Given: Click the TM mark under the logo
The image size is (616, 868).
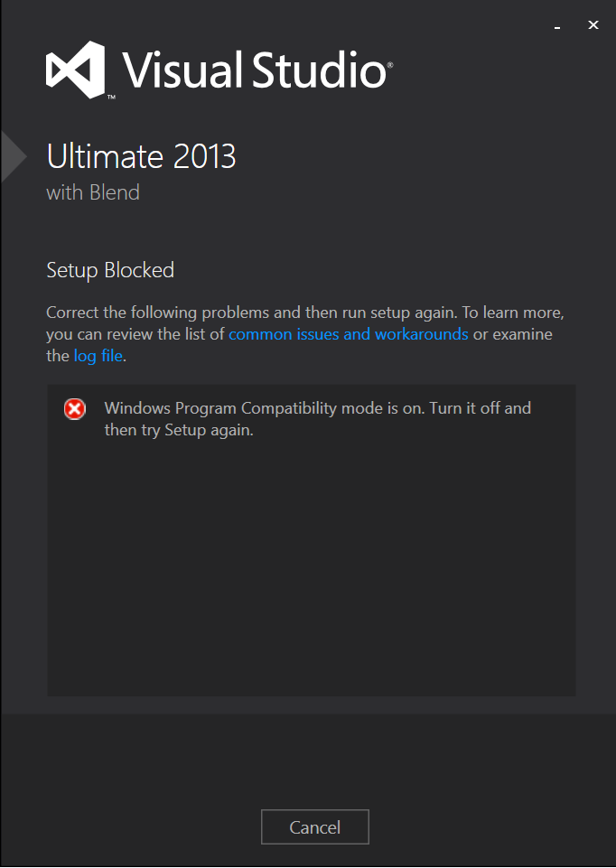Looking at the screenshot, I should 111,97.
